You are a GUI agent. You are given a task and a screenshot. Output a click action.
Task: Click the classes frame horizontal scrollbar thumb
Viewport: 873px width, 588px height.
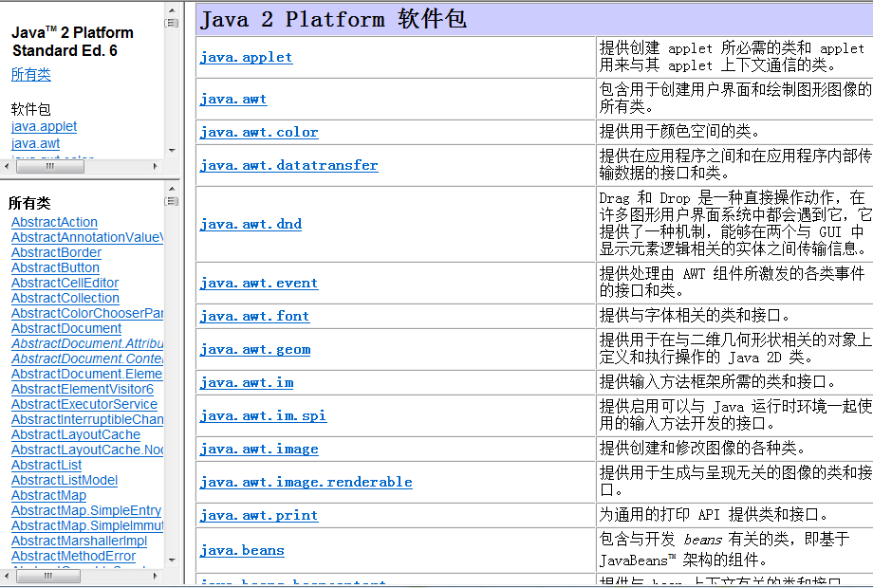48,577
